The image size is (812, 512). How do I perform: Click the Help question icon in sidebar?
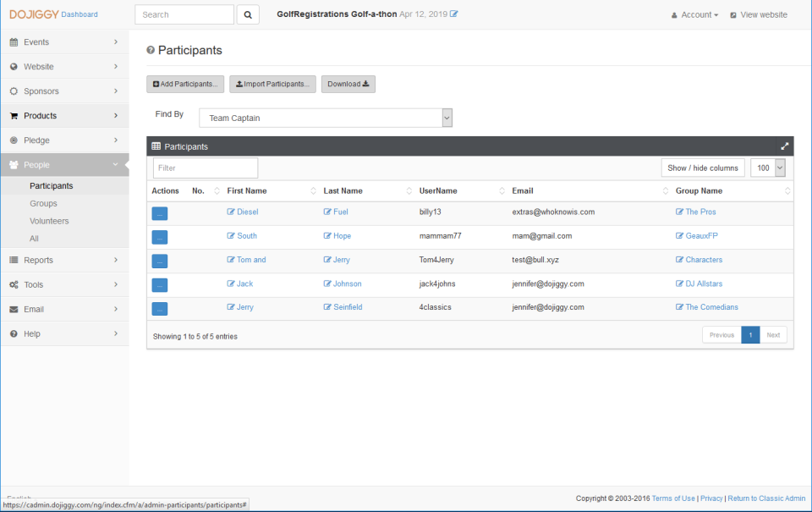coord(14,333)
